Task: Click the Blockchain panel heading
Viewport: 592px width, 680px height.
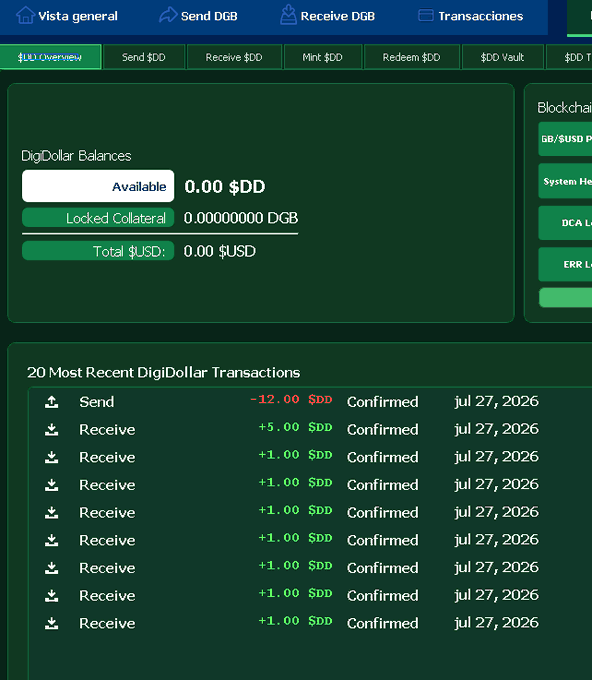Action: [x=564, y=108]
